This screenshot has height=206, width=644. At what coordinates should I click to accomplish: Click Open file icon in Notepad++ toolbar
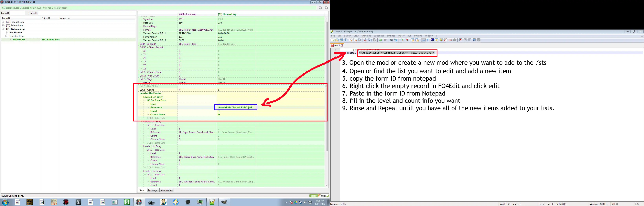coord(337,40)
